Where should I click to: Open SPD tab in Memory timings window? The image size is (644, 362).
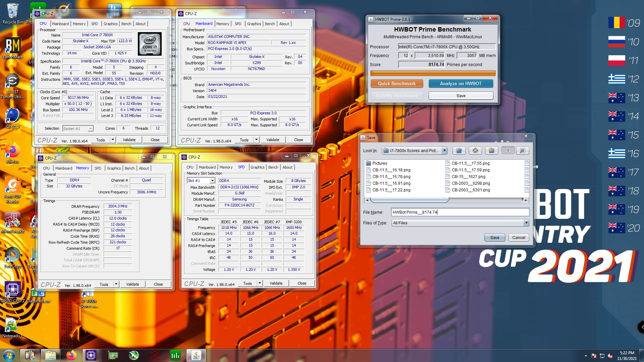tap(98, 168)
